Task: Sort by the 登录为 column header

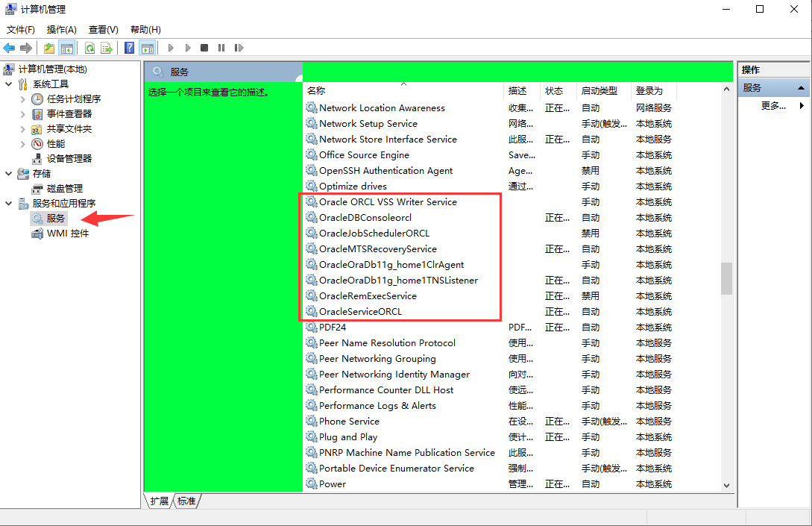Action: pyautogui.click(x=654, y=91)
